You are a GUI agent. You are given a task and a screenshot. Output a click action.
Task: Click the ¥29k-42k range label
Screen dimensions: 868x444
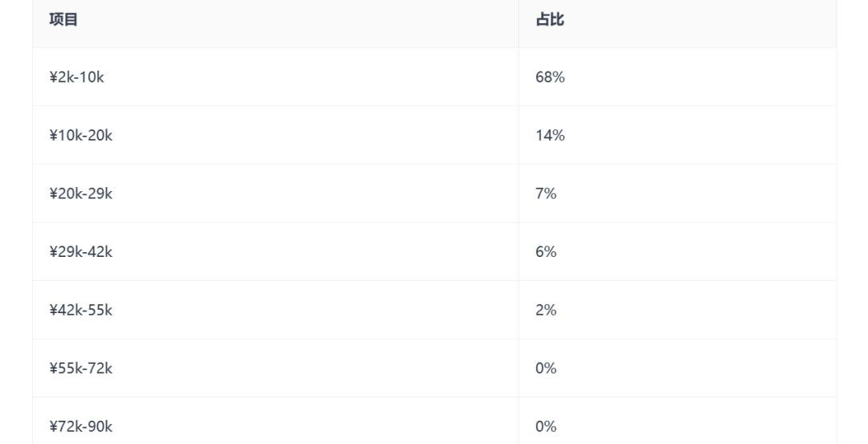[81, 252]
